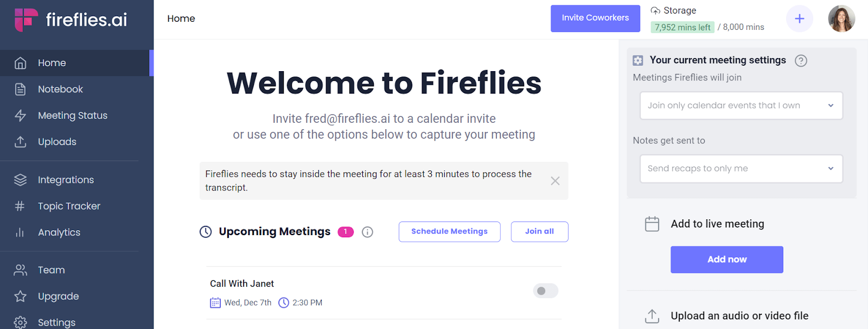This screenshot has height=329, width=868.
Task: Click the info icon near Upcoming Meetings
Action: pos(367,232)
